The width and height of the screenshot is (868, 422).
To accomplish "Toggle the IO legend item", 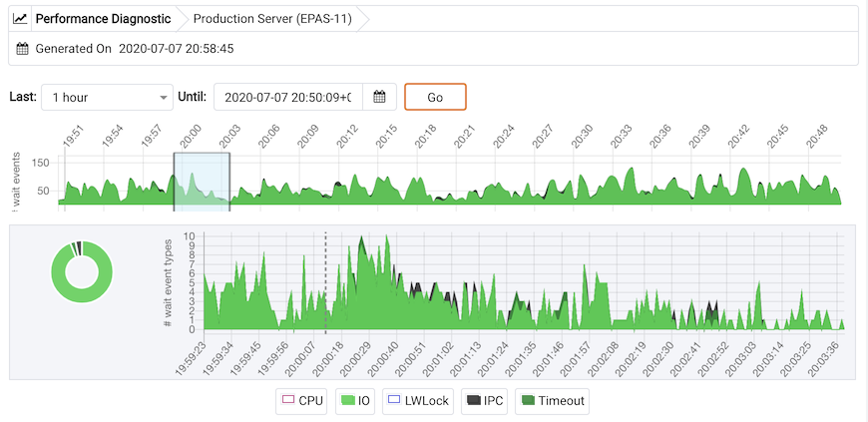I will (x=354, y=401).
